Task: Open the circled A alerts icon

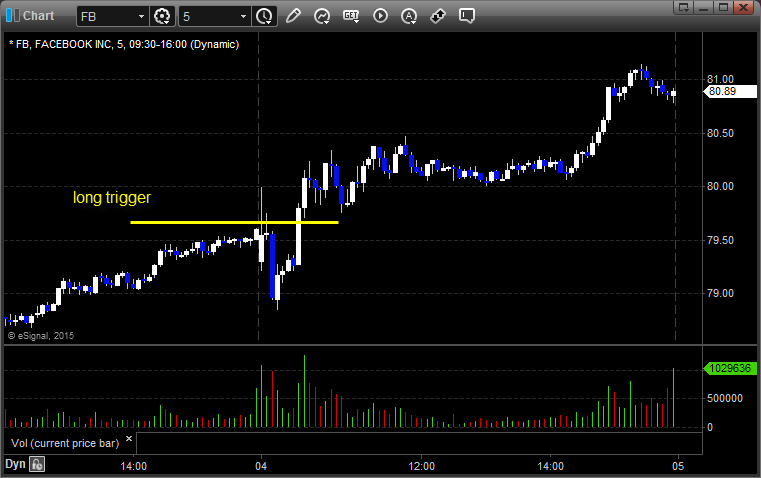Action: [x=409, y=16]
